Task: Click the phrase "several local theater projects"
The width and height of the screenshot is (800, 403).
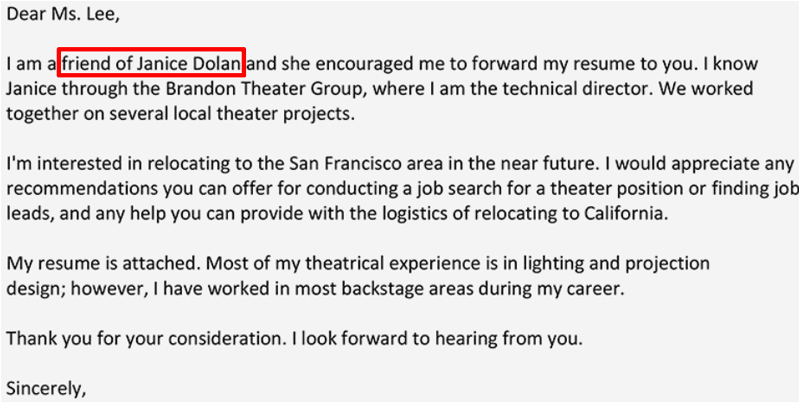Action: pos(227,113)
